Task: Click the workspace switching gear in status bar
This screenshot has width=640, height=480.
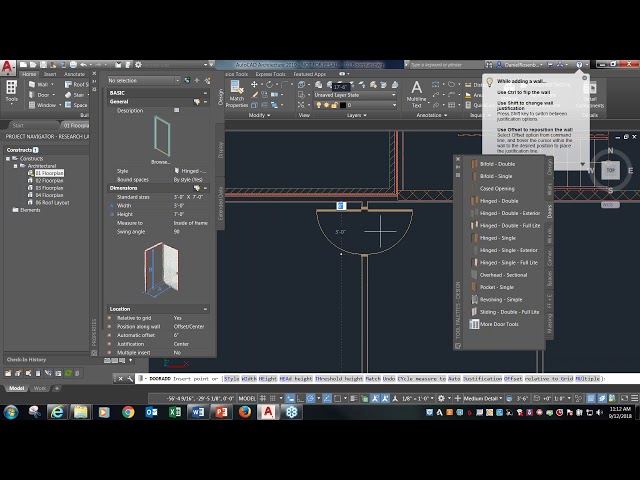Action: 441,398
